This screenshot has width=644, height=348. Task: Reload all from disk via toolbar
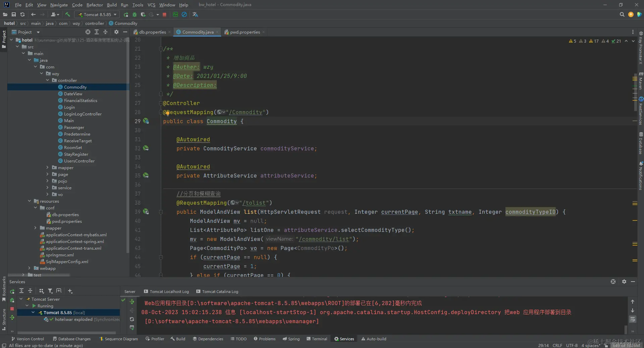[x=22, y=14]
